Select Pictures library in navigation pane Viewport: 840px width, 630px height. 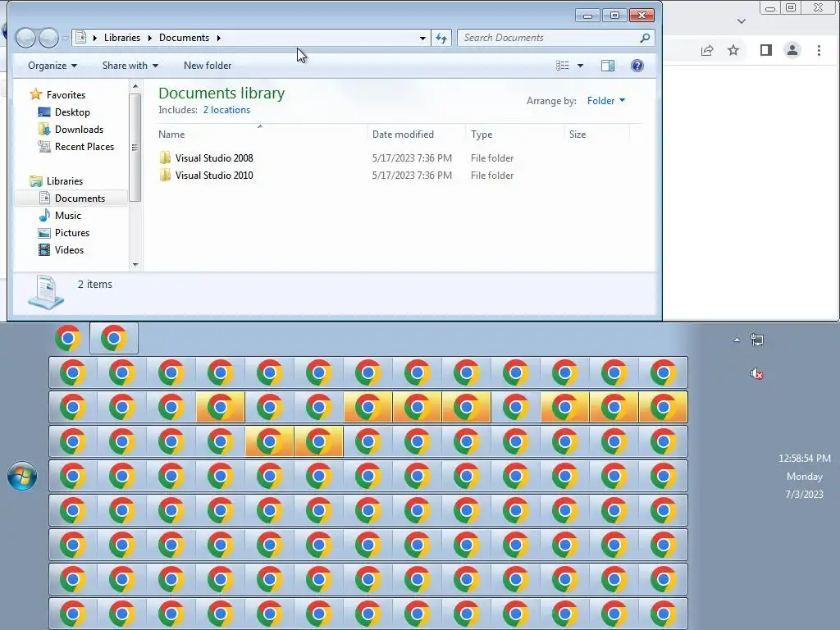(72, 232)
